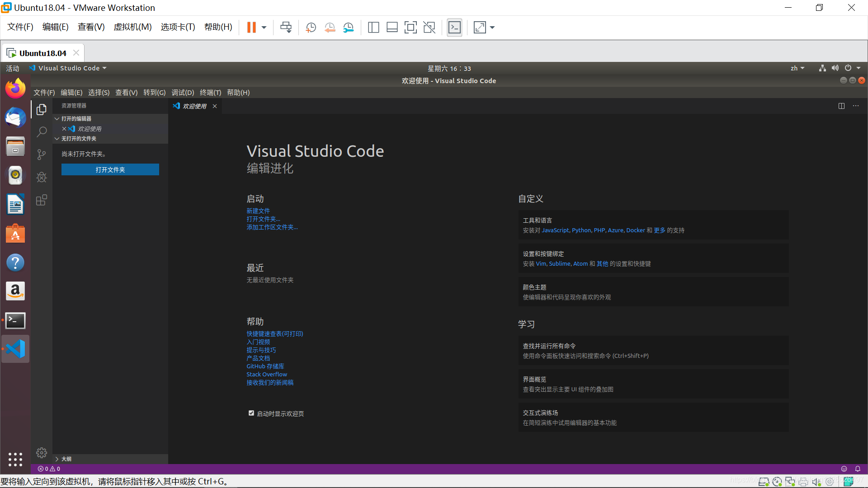868x488 pixels.
Task: Click the split editor icon
Action: point(841,106)
